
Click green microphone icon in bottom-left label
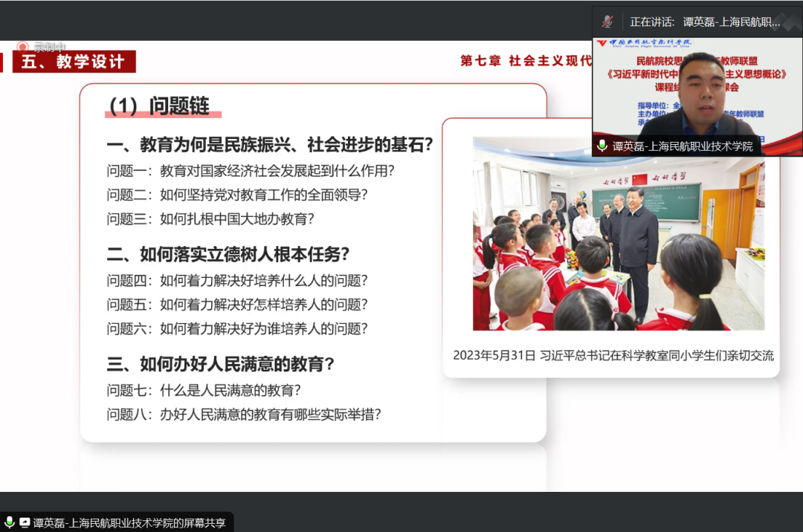pos(9,523)
